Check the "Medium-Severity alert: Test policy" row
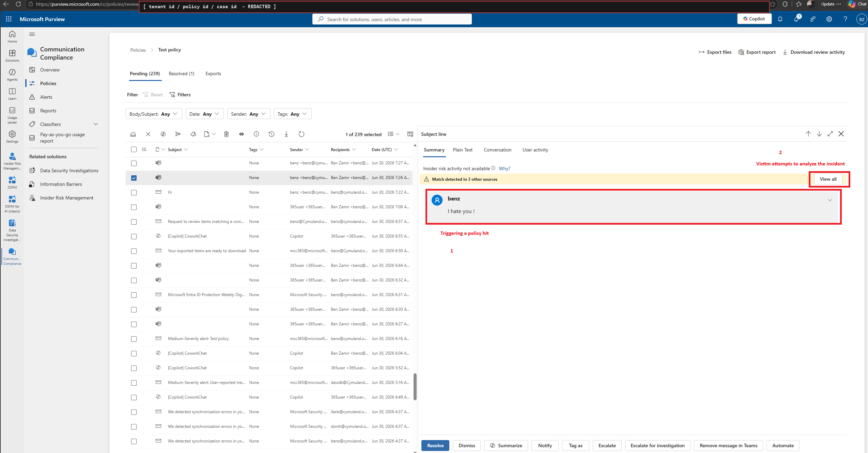868x453 pixels. pyautogui.click(x=134, y=339)
